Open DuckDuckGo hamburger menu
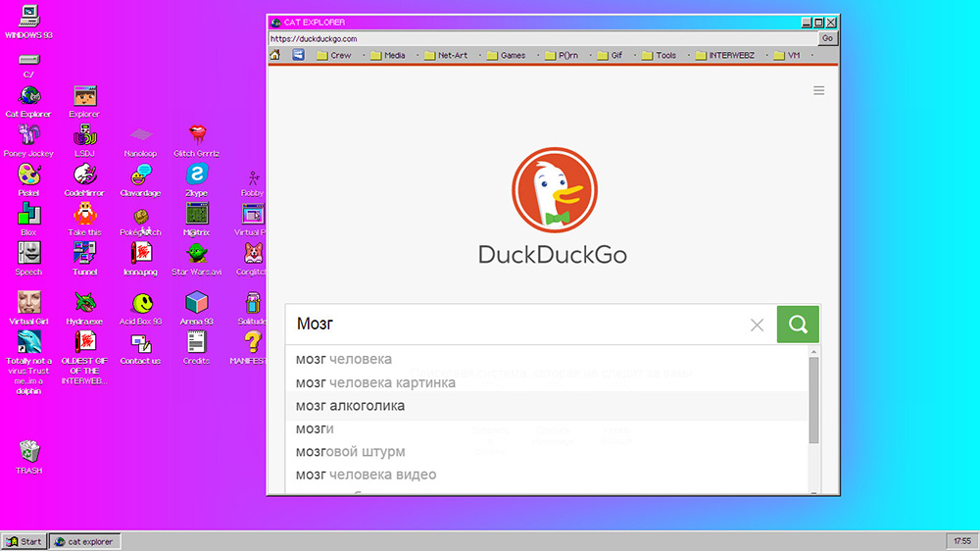Image resolution: width=980 pixels, height=551 pixels. [x=818, y=90]
